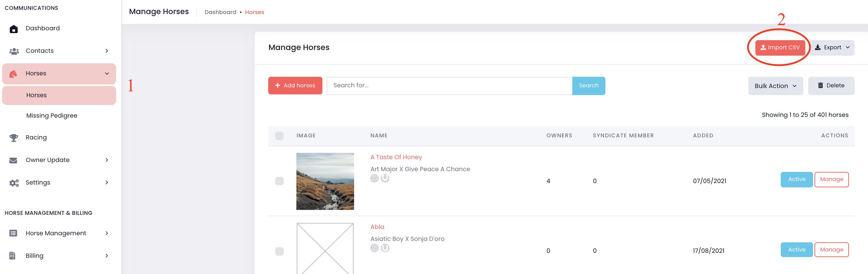Click the Dashboard home icon in sidebar
The width and height of the screenshot is (868, 274).
(13, 29)
